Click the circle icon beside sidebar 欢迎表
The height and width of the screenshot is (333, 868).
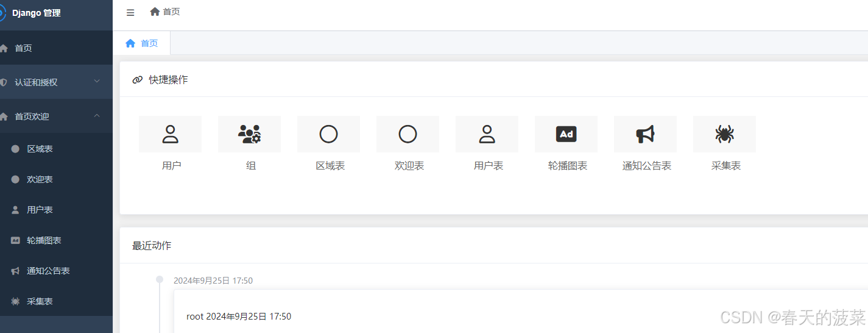click(15, 179)
